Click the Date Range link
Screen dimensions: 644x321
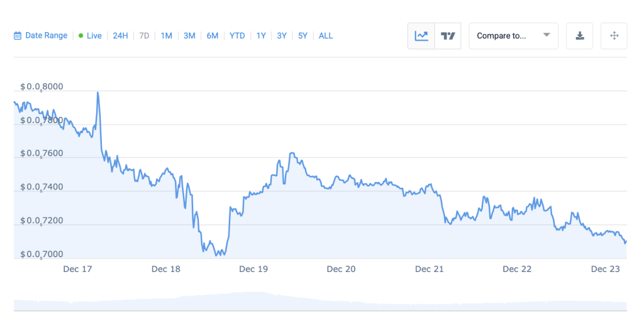[x=46, y=36]
